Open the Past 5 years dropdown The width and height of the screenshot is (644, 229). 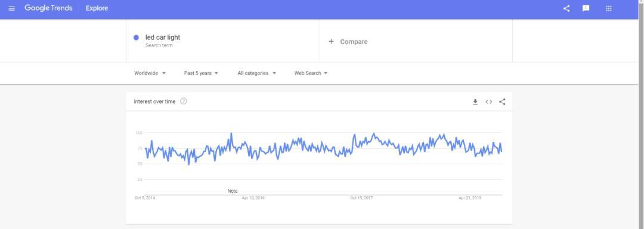[202, 73]
